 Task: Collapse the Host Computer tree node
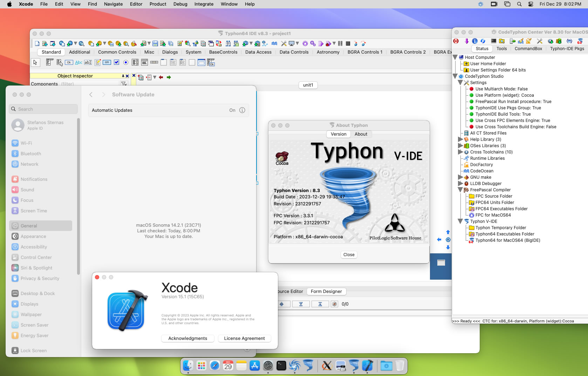(x=455, y=57)
